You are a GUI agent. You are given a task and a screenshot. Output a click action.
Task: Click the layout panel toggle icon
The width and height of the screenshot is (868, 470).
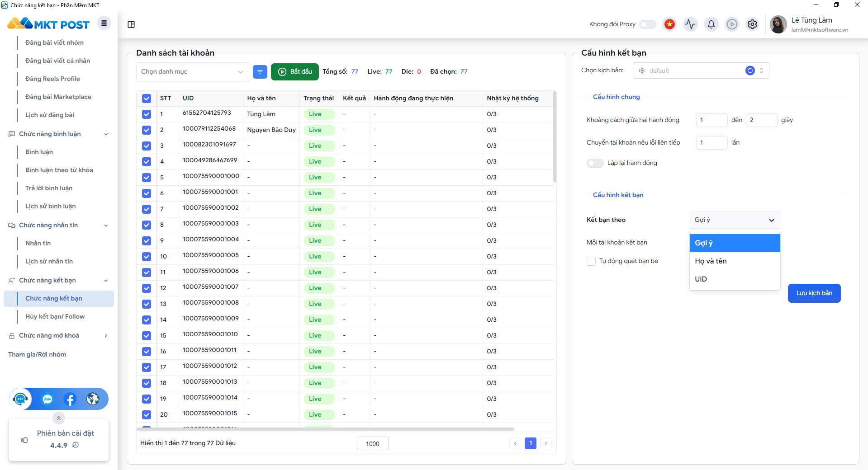point(131,24)
